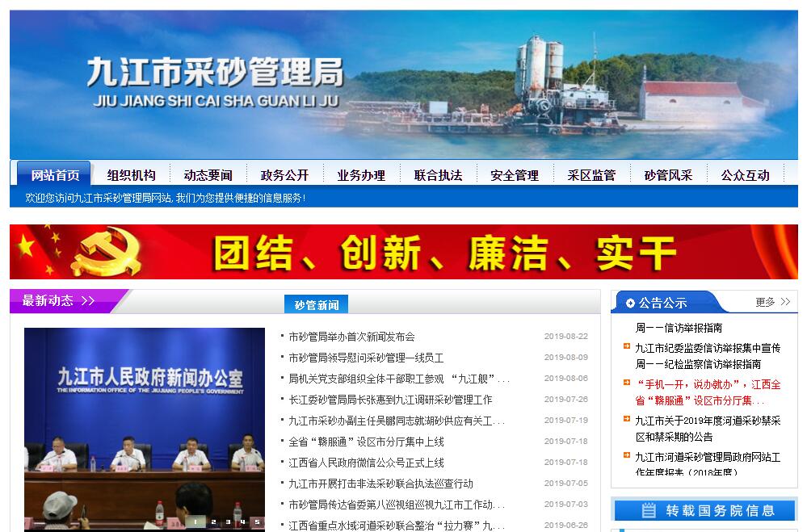Open 公众互动 navigation item
Image resolution: width=807 pixels, height=532 pixels.
[746, 175]
